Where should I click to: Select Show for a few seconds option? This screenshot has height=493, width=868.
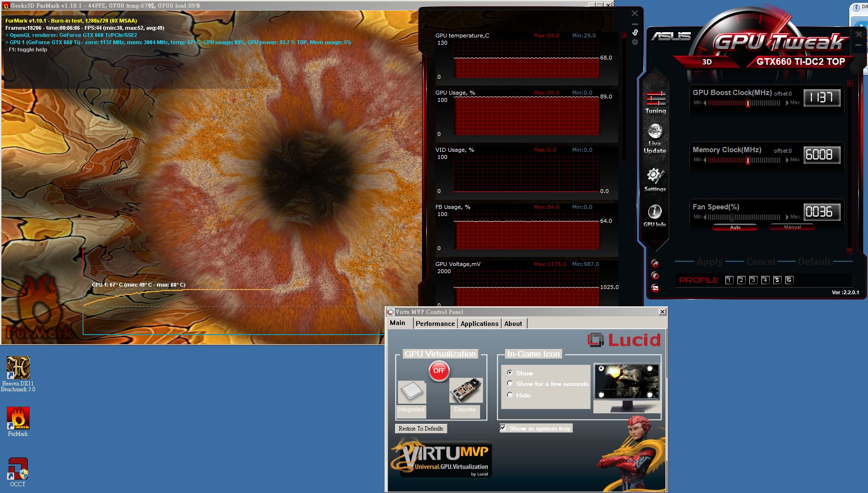[x=510, y=384]
